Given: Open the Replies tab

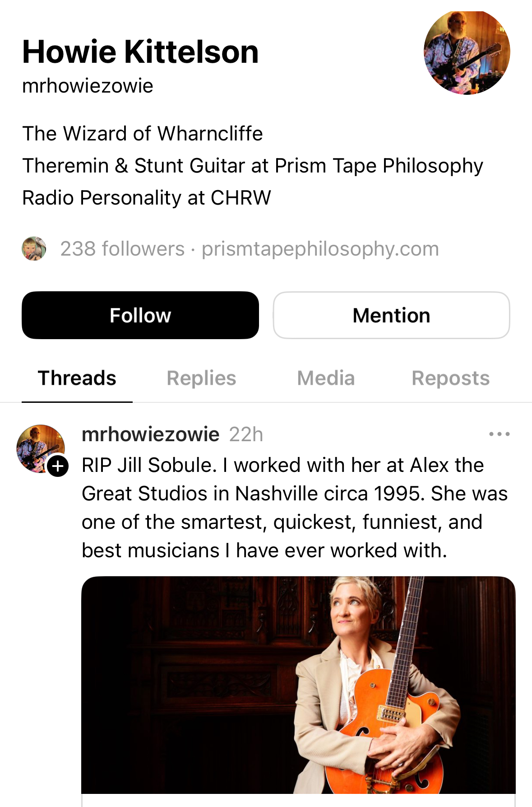Looking at the screenshot, I should pos(201,378).
